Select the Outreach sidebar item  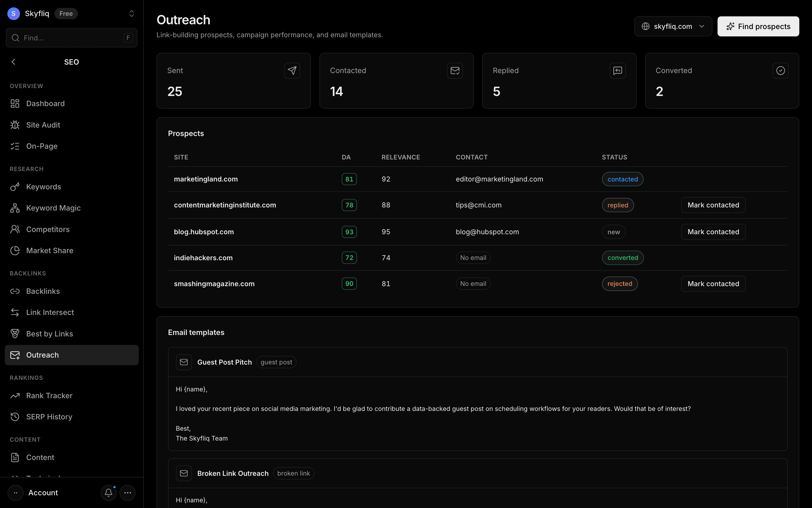[x=71, y=355]
